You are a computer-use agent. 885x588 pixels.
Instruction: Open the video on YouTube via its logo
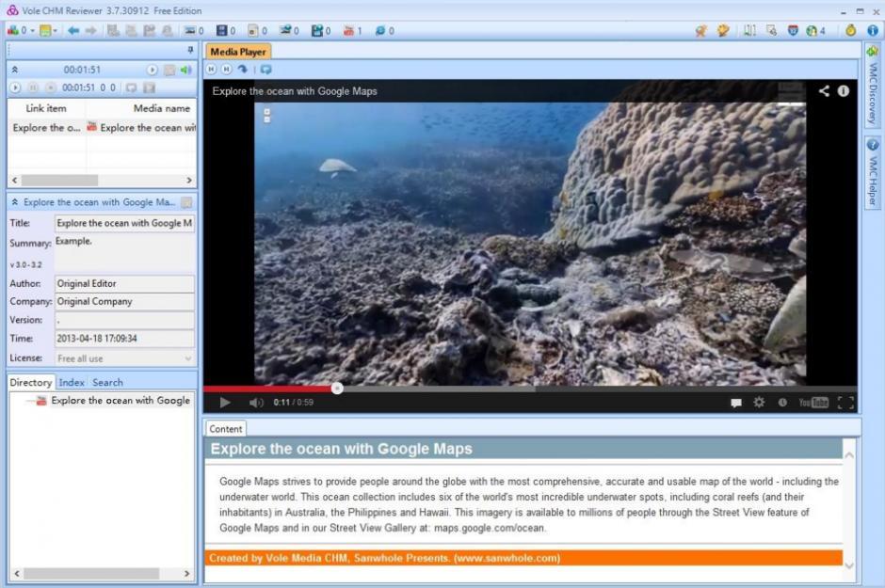click(813, 403)
